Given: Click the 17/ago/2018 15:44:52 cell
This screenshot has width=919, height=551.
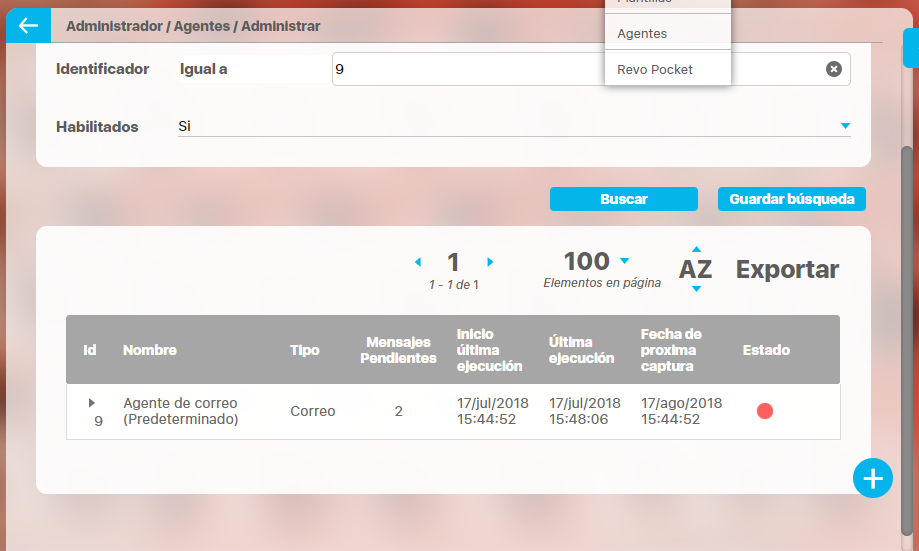Looking at the screenshot, I should (681, 411).
